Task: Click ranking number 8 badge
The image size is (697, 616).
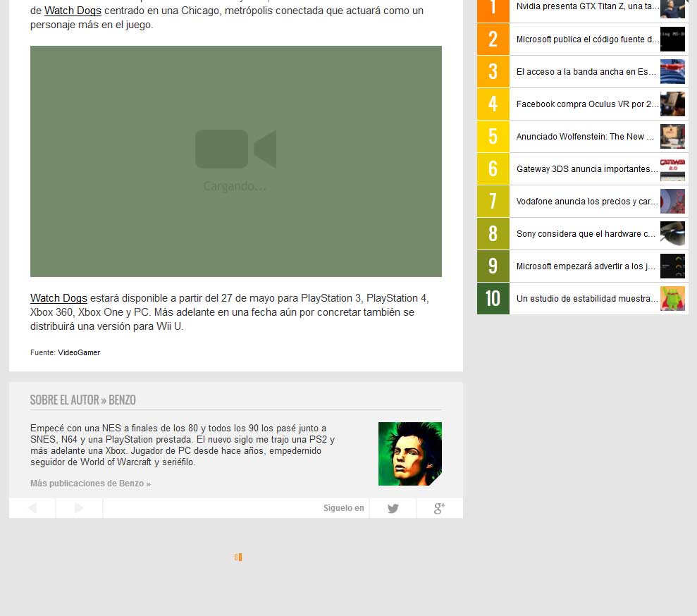Action: pos(493,234)
